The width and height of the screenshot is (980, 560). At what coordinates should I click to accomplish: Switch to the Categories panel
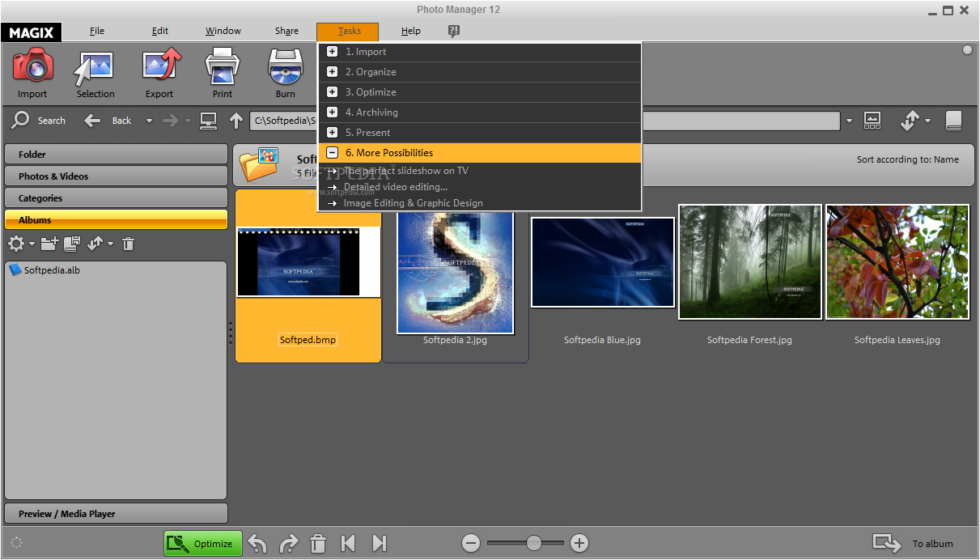117,198
